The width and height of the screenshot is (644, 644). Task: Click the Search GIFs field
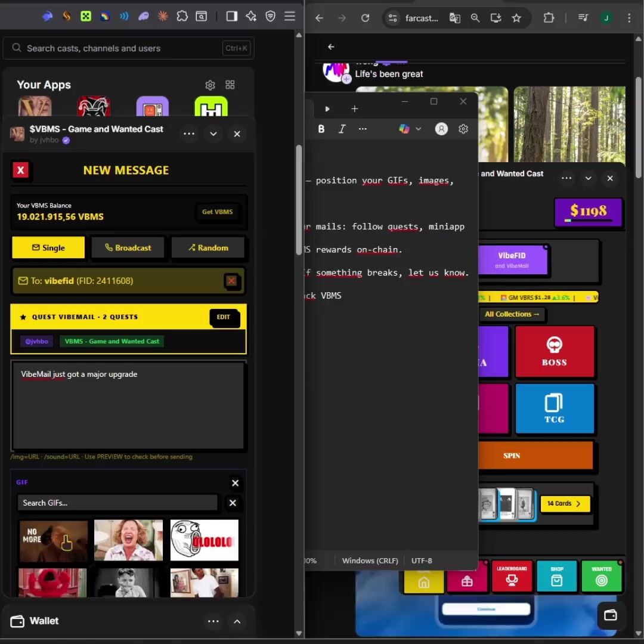pos(117,503)
